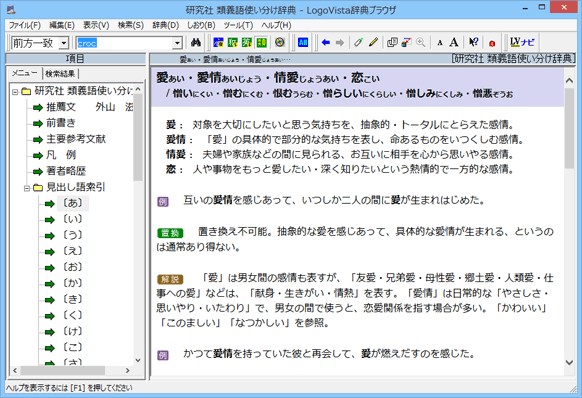
Task: Select the second green dictionary icon
Action: [233, 42]
